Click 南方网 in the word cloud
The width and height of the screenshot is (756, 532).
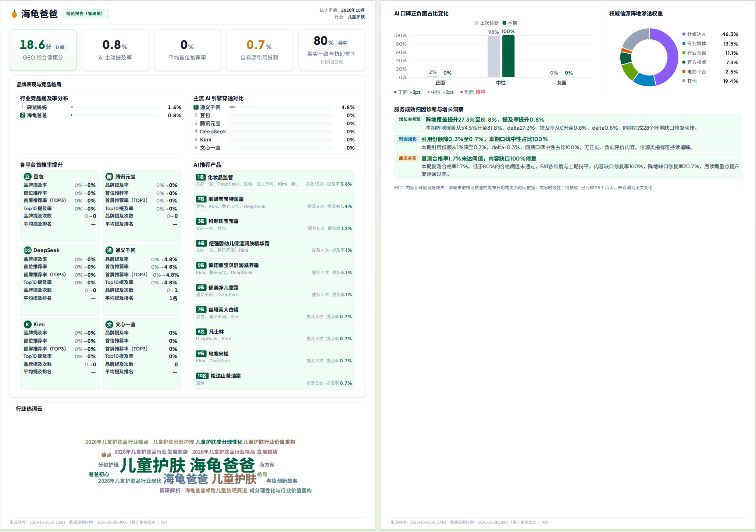tap(267, 465)
